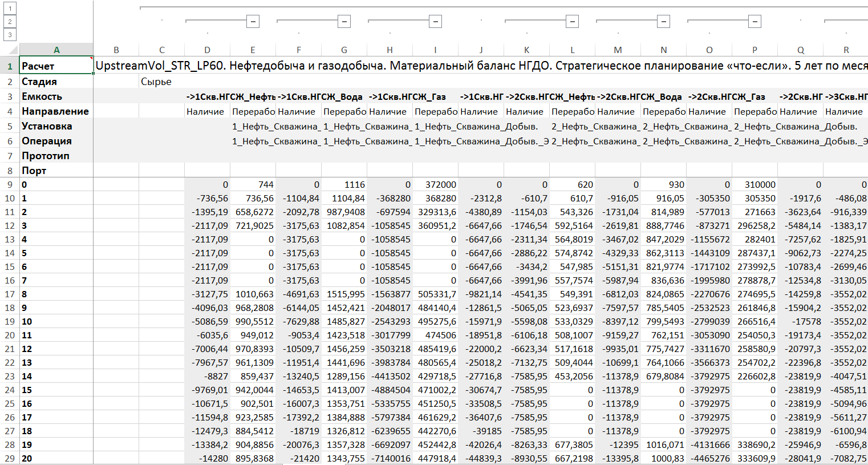The image size is (868, 465).
Task: Select the Порт label in row 8
Action: (56, 171)
